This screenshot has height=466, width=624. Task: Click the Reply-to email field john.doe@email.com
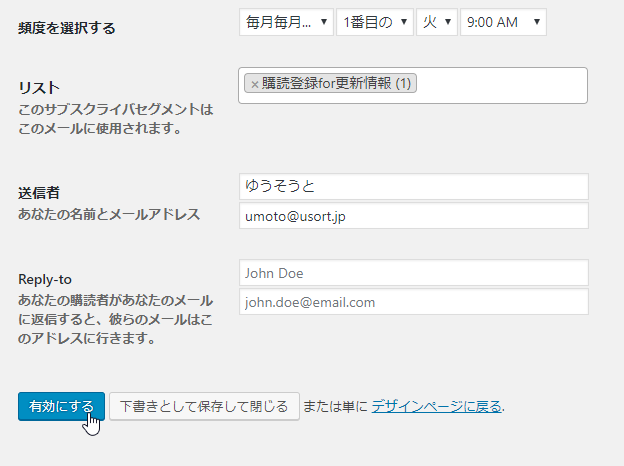coord(413,302)
